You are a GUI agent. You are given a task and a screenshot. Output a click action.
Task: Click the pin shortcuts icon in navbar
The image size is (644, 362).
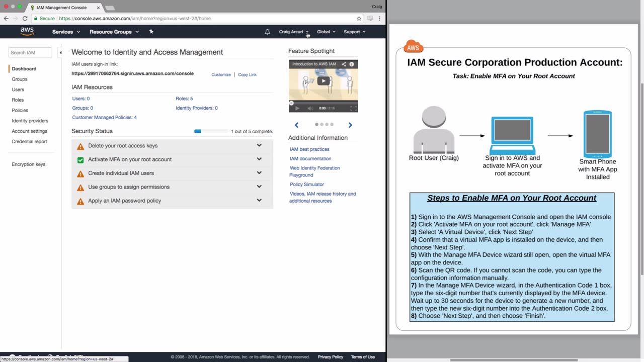pyautogui.click(x=151, y=32)
